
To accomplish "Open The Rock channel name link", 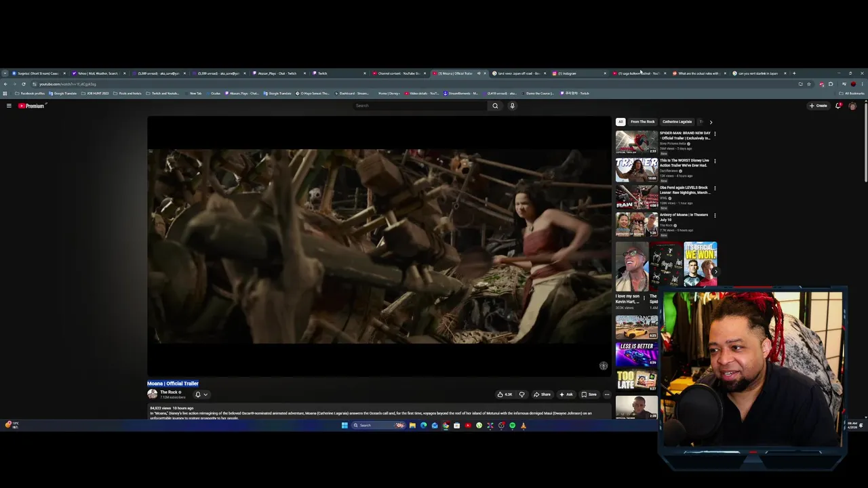I will tap(169, 392).
